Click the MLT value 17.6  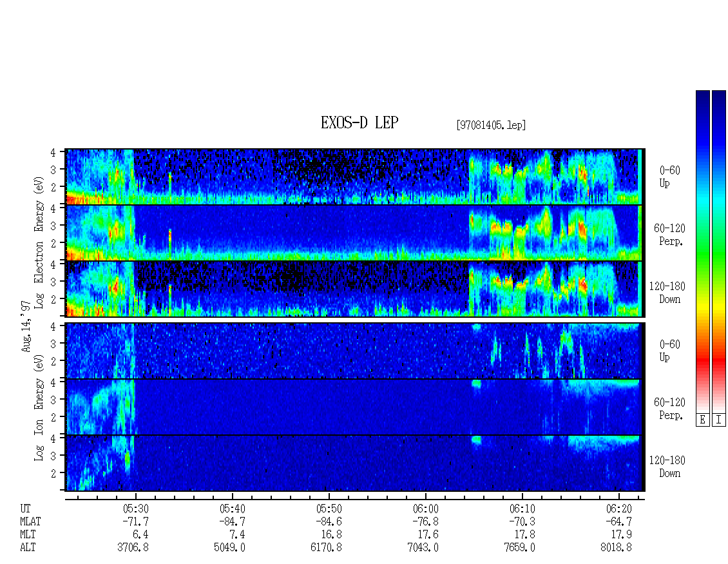428,535
